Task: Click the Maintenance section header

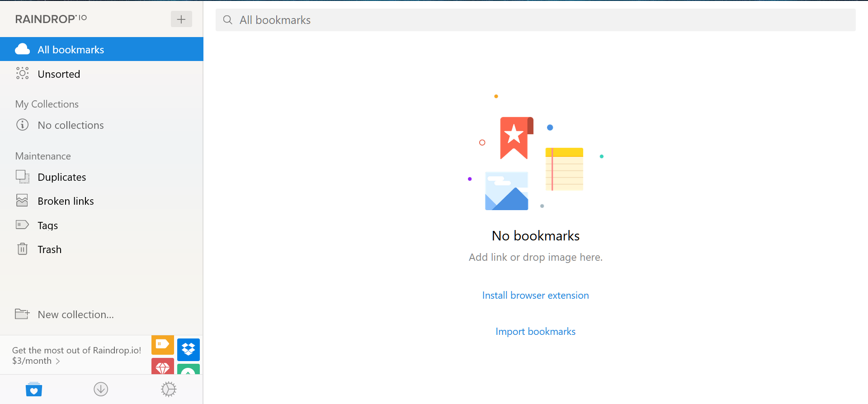Action: [43, 156]
